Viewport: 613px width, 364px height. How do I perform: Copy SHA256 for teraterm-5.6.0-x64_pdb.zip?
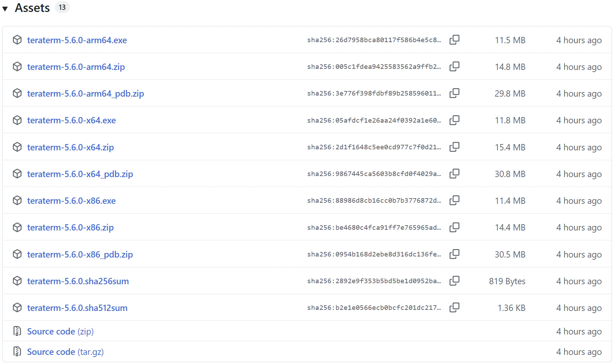(454, 174)
